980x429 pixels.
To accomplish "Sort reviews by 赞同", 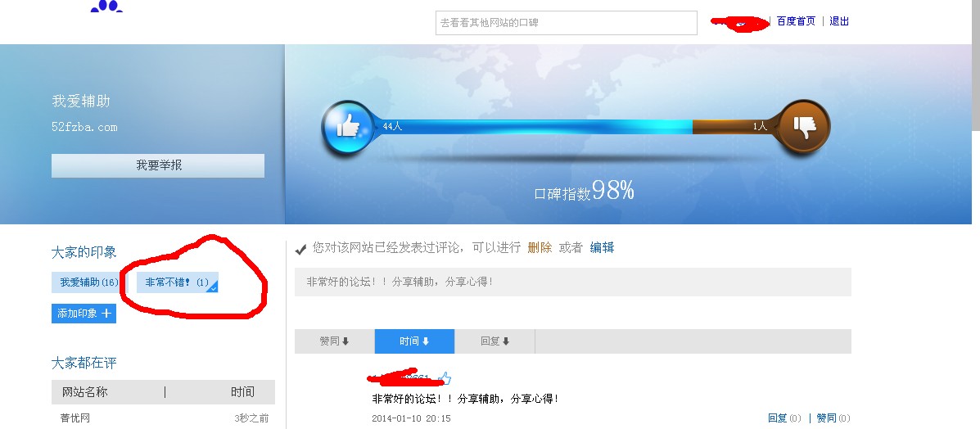I will [334, 341].
